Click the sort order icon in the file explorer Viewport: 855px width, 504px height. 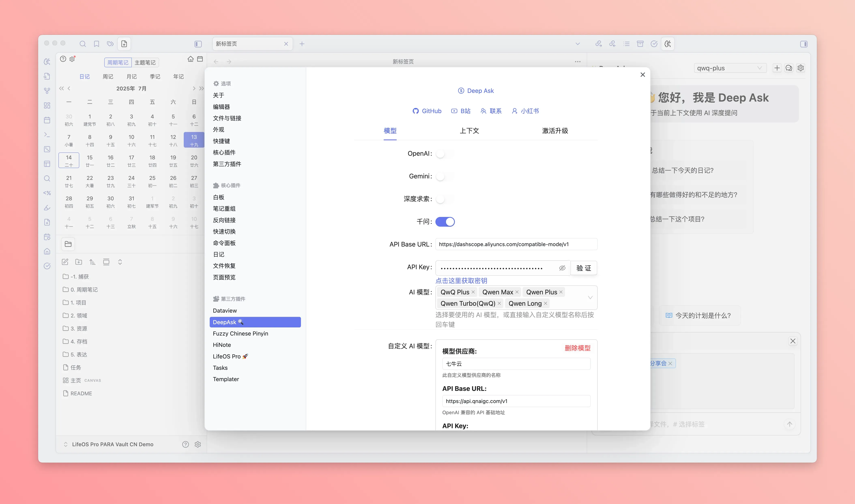coord(92,262)
